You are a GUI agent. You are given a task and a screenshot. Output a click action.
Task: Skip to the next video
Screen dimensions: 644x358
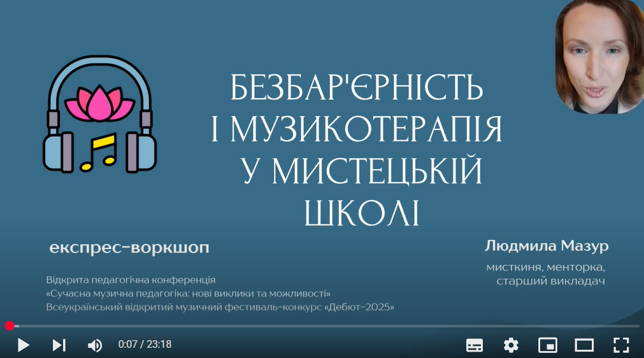(x=59, y=345)
